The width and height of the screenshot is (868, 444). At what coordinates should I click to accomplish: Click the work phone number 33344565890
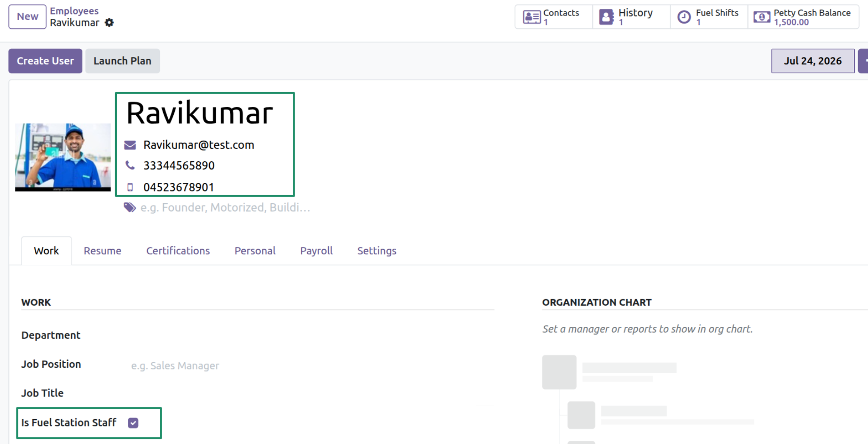point(179,166)
